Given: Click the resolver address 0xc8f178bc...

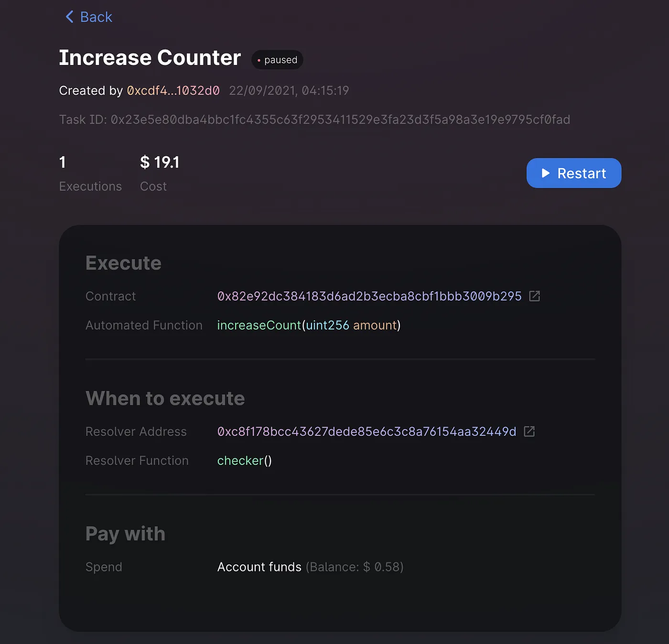Looking at the screenshot, I should click(367, 431).
